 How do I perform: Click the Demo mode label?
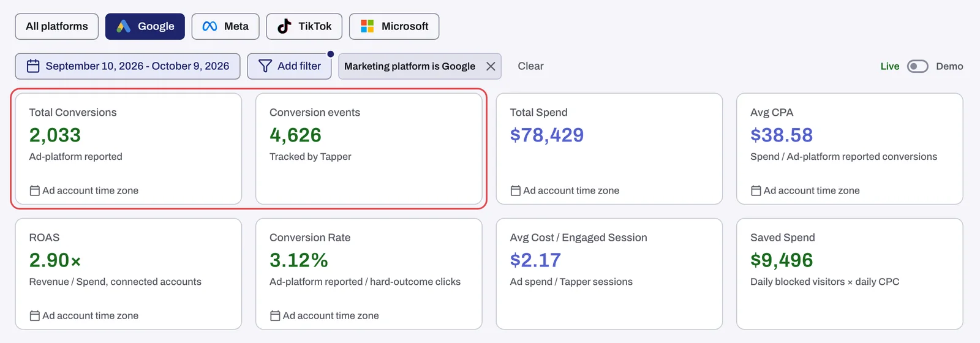tap(949, 66)
